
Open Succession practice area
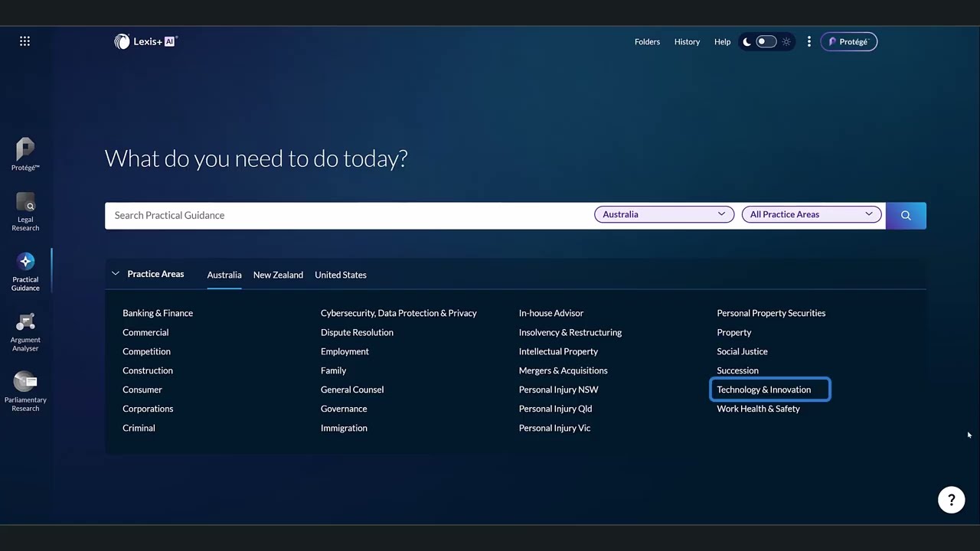tap(738, 370)
